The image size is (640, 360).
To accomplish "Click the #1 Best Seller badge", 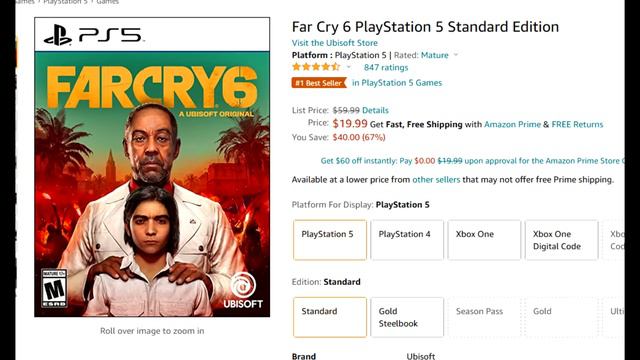I will point(319,83).
